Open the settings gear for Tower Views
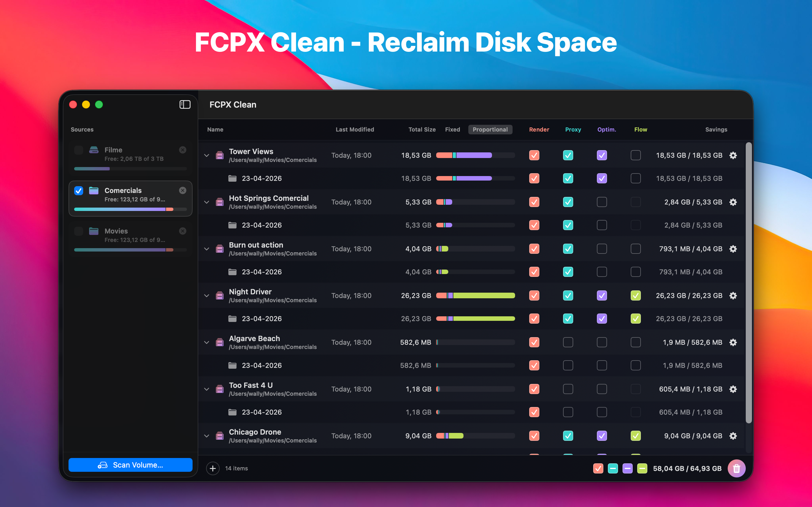Image resolution: width=812 pixels, height=507 pixels. tap(733, 155)
